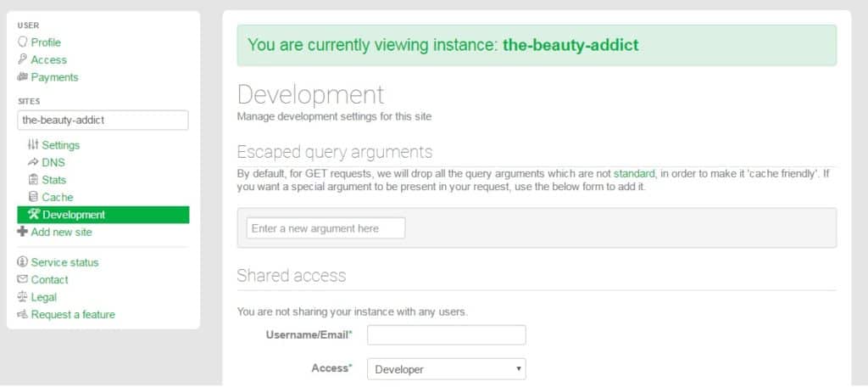This screenshot has width=868, height=387.
Task: Open the Access Developer dropdown
Action: (x=446, y=368)
